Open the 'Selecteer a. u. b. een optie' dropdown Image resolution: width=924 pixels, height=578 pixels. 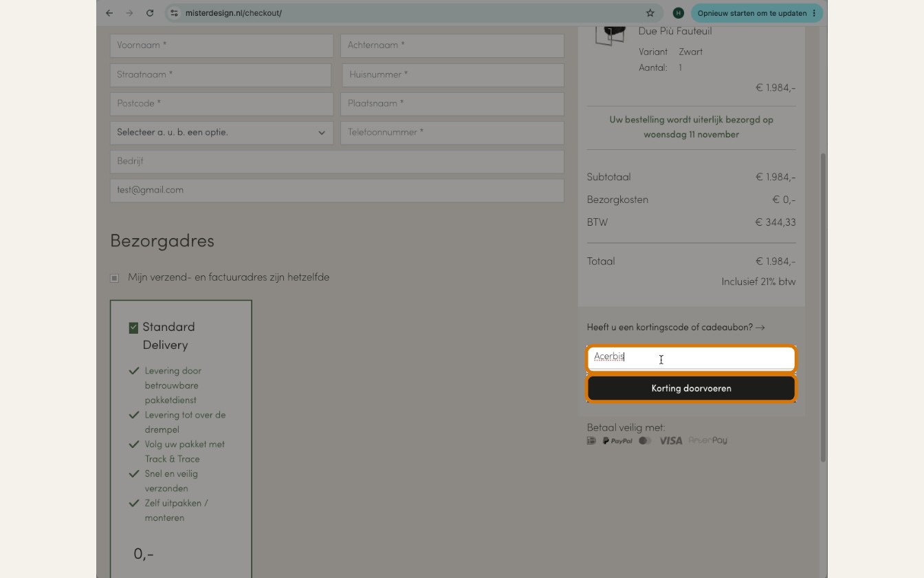click(x=221, y=133)
